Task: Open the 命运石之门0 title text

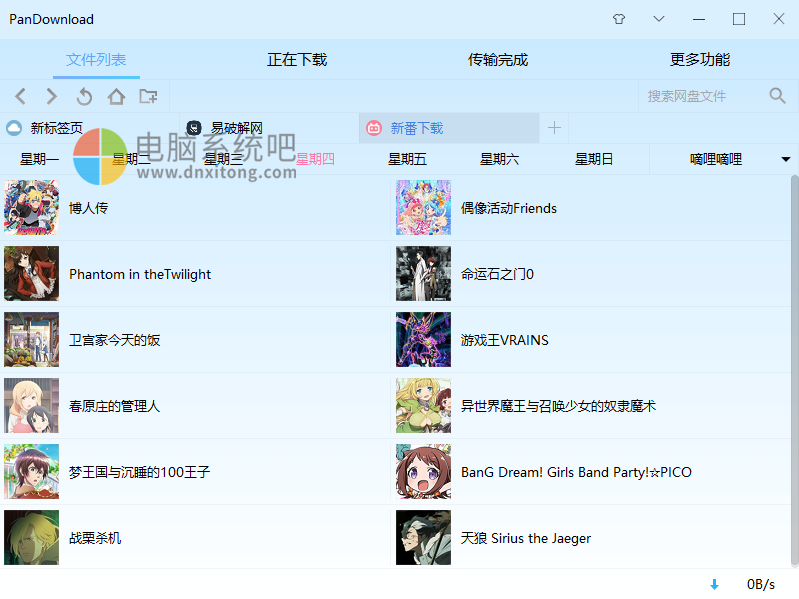Action: [497, 275]
